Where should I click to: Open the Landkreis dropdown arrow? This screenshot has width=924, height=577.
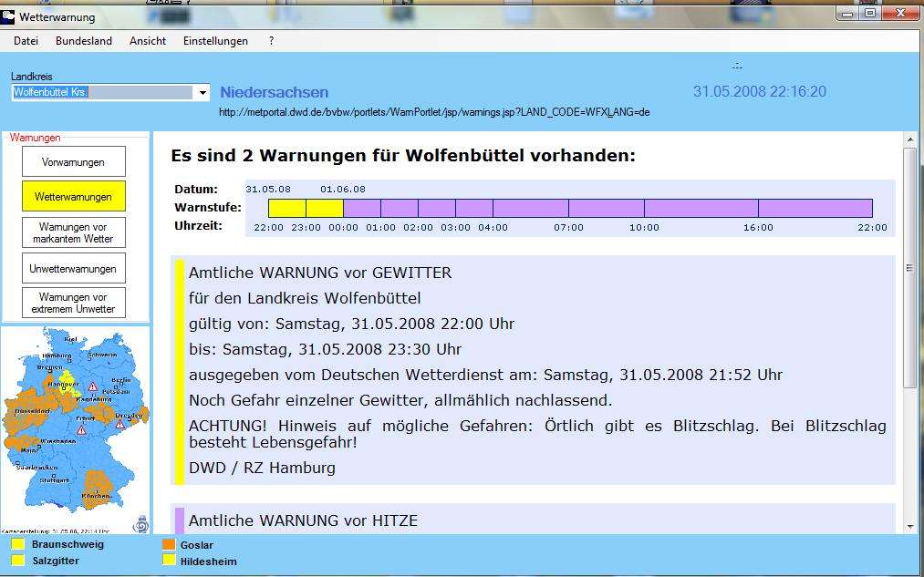pos(202,93)
